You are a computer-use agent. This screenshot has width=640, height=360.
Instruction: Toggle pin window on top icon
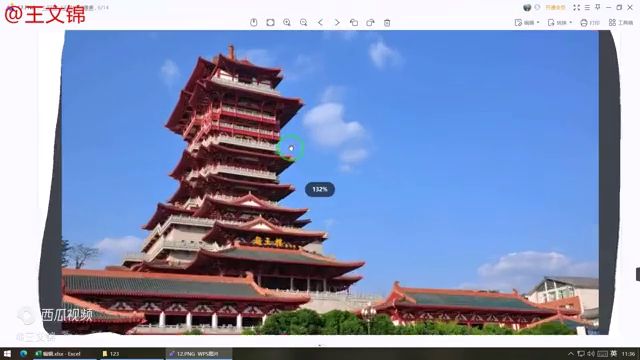click(x=598, y=7)
